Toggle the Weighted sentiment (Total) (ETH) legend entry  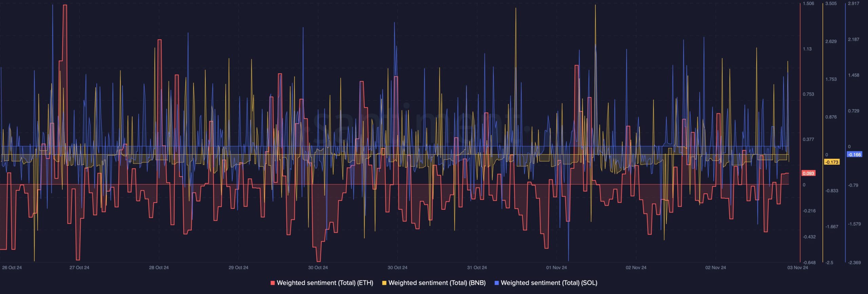tap(322, 283)
